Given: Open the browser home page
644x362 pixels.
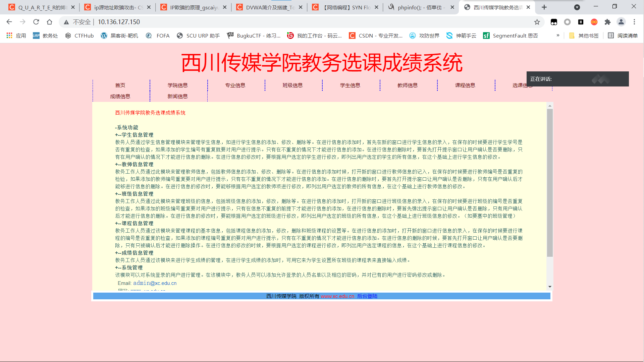Looking at the screenshot, I should (x=49, y=22).
